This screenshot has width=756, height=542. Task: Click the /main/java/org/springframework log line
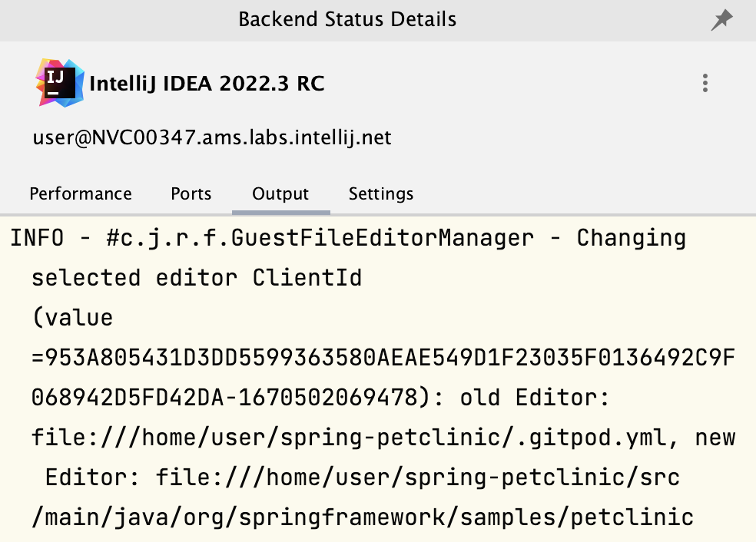tap(363, 517)
